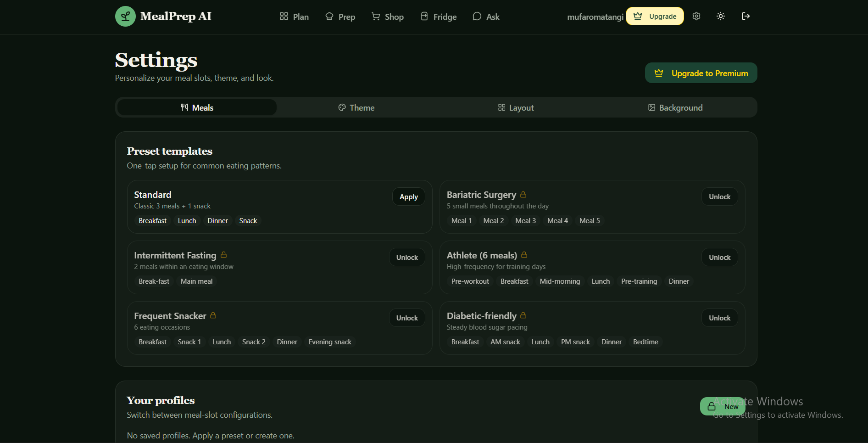
Task: Click the Meal 3 chip
Action: (x=525, y=221)
